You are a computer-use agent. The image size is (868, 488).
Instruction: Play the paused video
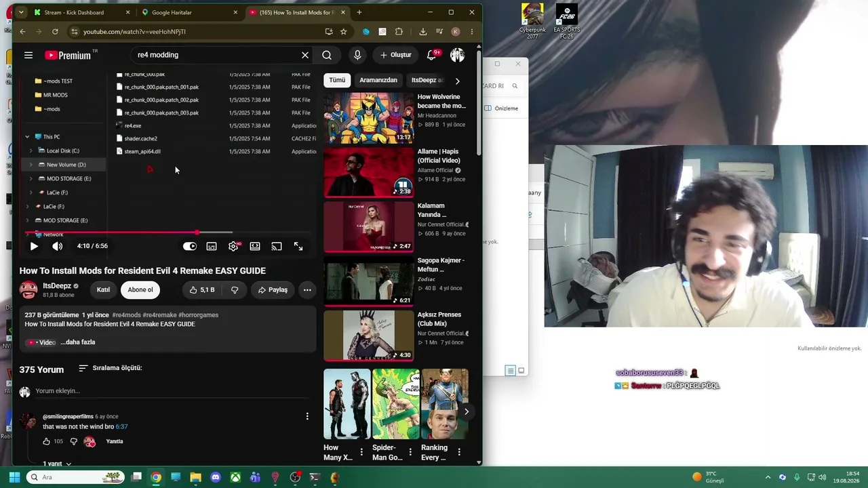point(34,246)
